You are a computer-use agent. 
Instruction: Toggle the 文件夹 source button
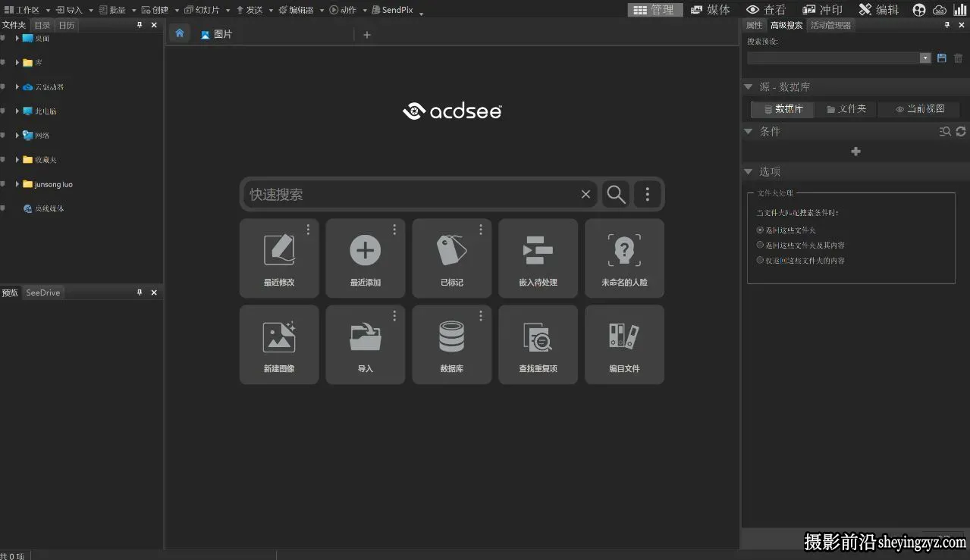tap(846, 109)
